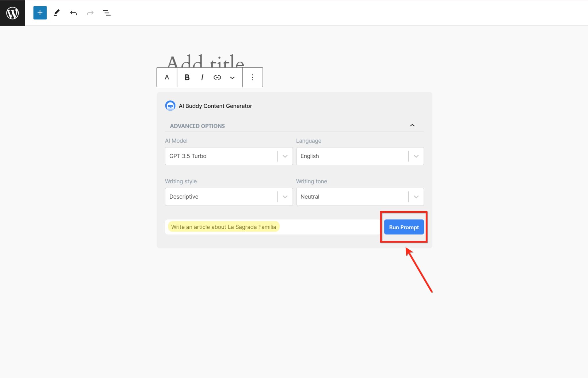Open the block inserter with the plus icon
This screenshot has width=588, height=378.
tap(40, 13)
